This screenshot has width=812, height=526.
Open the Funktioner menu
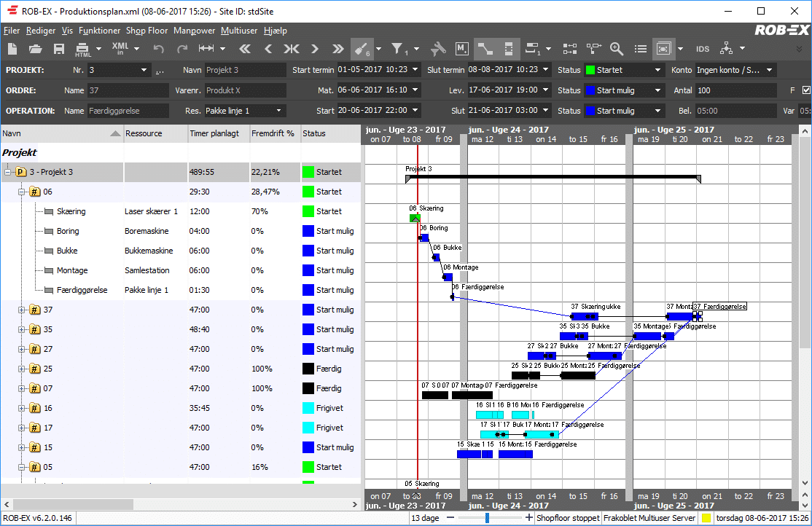100,31
